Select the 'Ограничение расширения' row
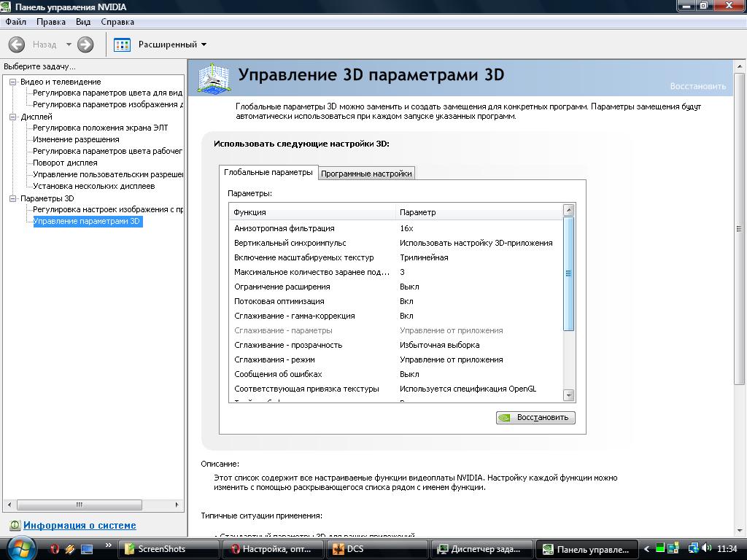The height and width of the screenshot is (560, 747). (396, 287)
